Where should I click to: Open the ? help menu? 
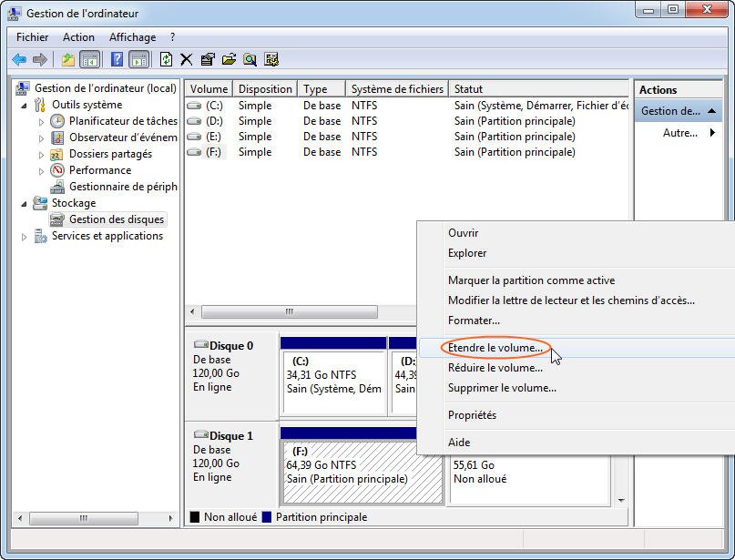click(x=172, y=37)
